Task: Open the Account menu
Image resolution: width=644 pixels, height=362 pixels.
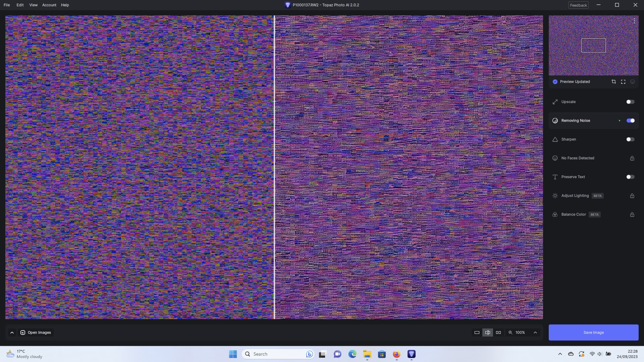Action: (49, 5)
